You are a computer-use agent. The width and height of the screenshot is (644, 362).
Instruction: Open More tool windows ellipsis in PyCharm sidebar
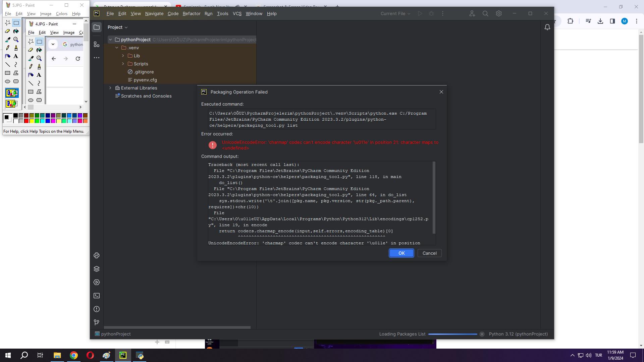click(97, 58)
